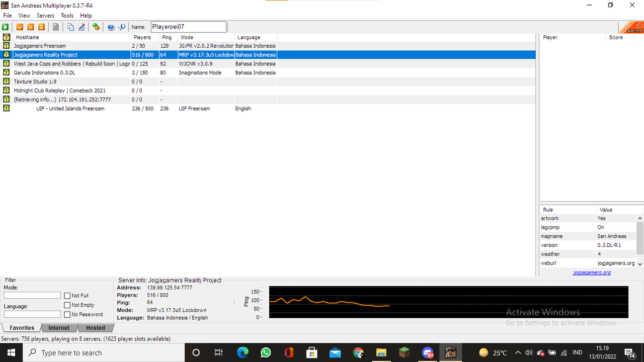Screen dimensions: 644x362
Task: Open Server Properties pencil icon
Action: click(x=81, y=27)
